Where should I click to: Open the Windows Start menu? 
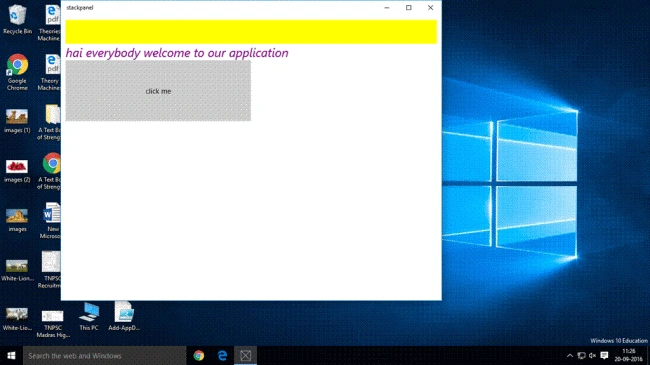coord(11,355)
